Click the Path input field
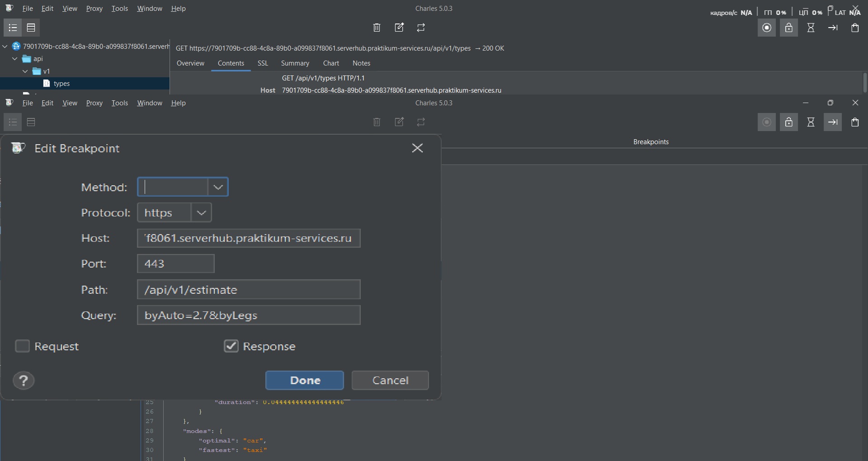This screenshot has width=868, height=461. click(249, 290)
